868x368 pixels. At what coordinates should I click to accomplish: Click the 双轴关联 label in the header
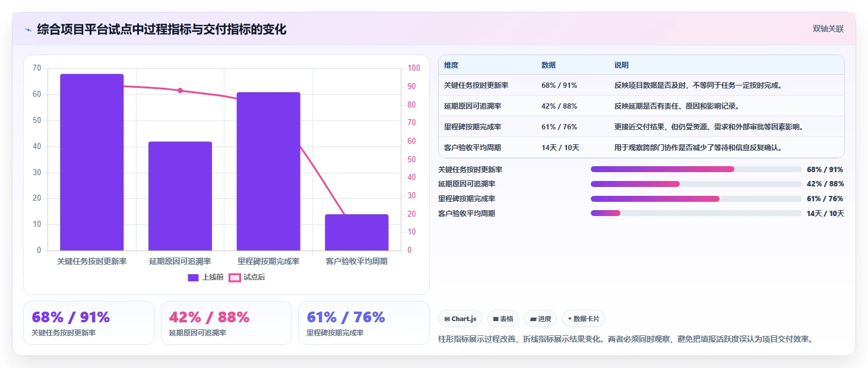pyautogui.click(x=828, y=28)
